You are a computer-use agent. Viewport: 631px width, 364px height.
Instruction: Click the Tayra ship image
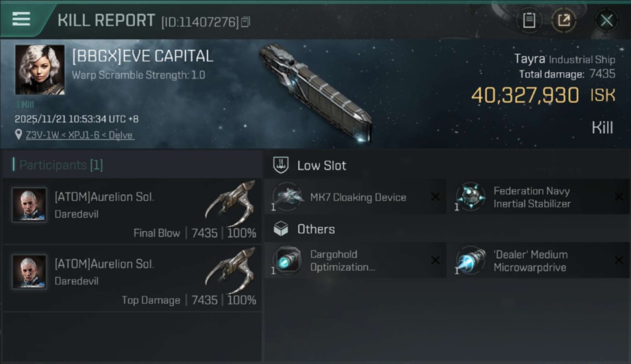[x=315, y=92]
